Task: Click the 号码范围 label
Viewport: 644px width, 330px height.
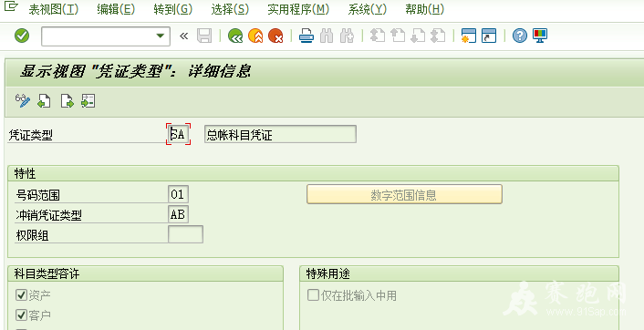Action: (x=37, y=195)
